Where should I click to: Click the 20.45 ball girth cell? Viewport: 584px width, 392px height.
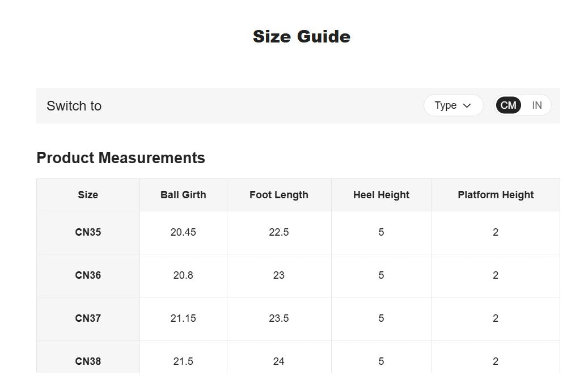[x=183, y=232]
